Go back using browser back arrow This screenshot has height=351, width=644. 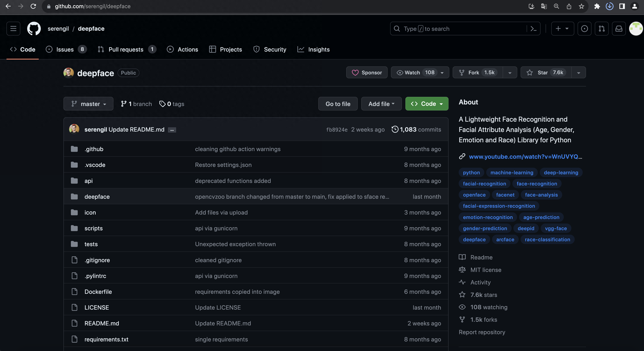point(8,6)
